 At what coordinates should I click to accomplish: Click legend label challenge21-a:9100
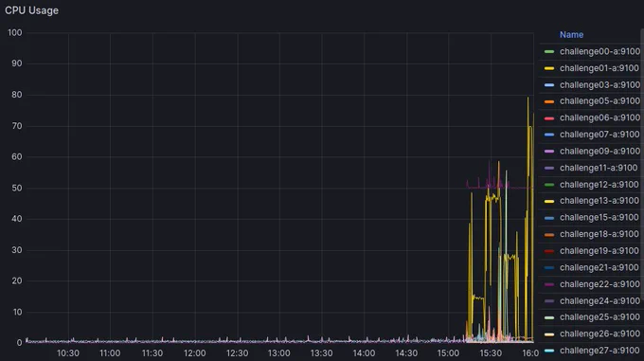click(x=599, y=268)
